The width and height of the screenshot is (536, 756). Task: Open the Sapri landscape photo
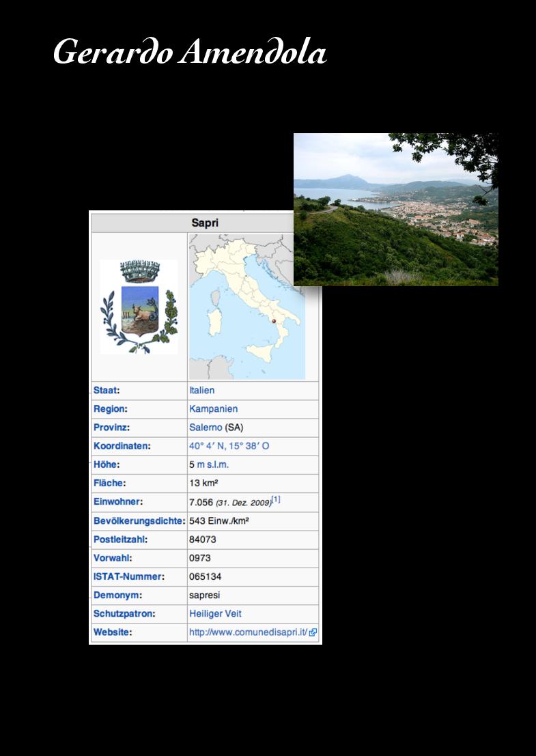click(x=395, y=209)
